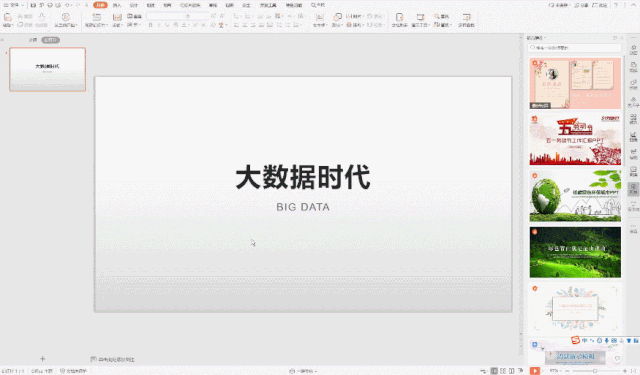Click the plus icon to add a slide
This screenshot has height=375, width=640.
(x=42, y=359)
